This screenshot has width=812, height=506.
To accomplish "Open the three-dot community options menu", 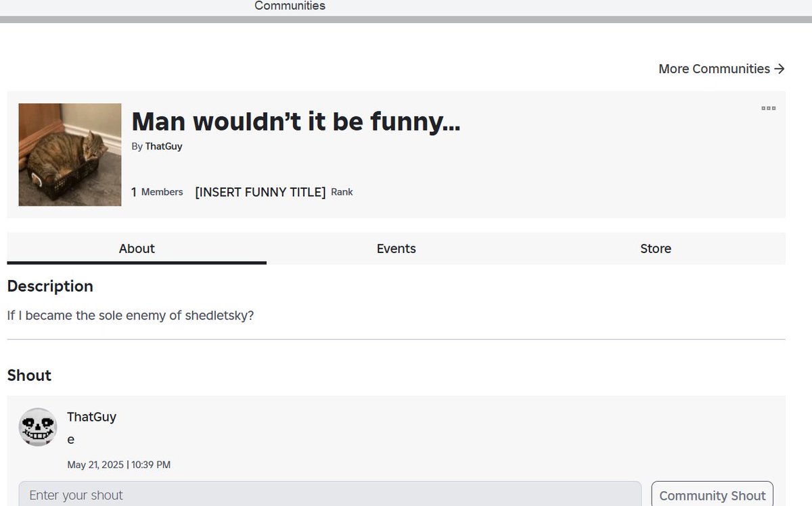I will [x=768, y=108].
